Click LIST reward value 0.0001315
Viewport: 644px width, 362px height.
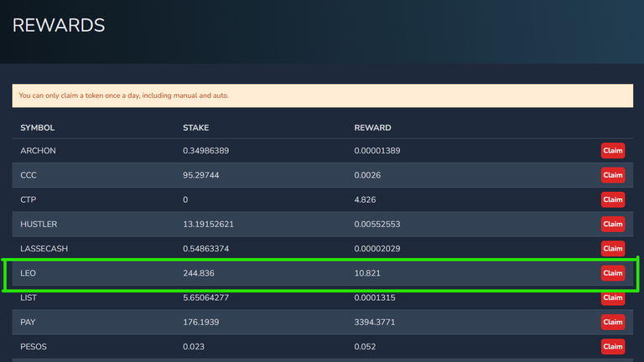(375, 297)
